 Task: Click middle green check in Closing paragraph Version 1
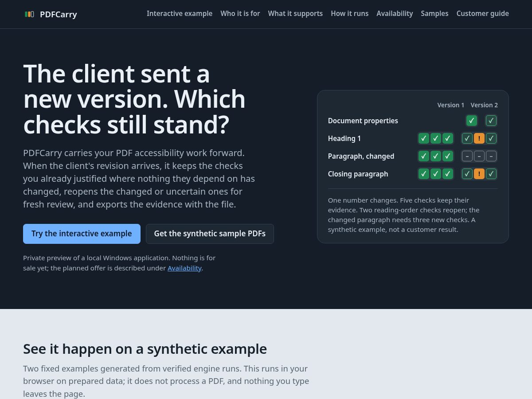click(x=436, y=174)
